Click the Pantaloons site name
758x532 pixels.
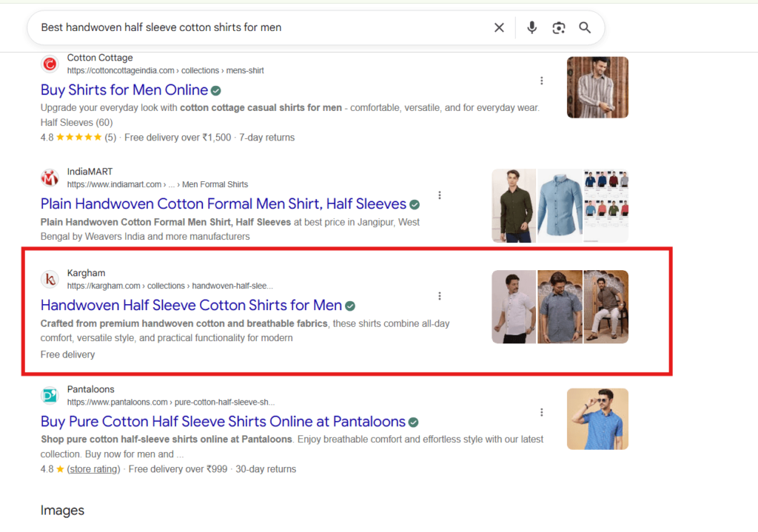pos(91,389)
